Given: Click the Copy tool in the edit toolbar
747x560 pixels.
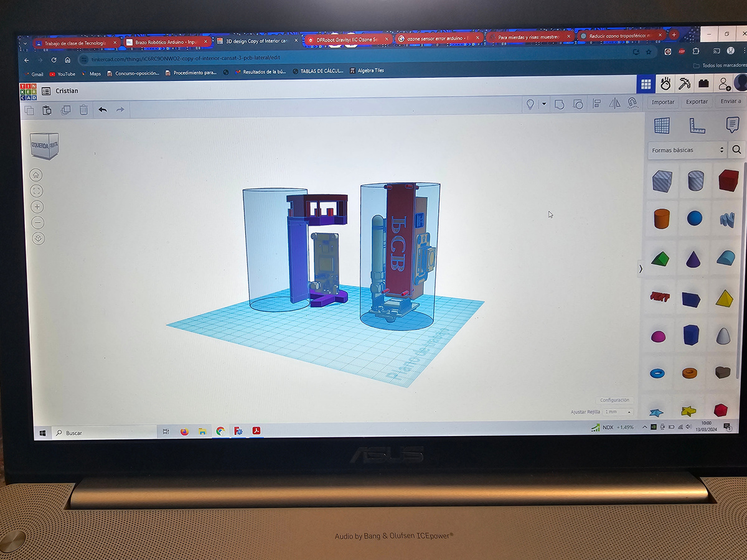Looking at the screenshot, I should pyautogui.click(x=29, y=110).
